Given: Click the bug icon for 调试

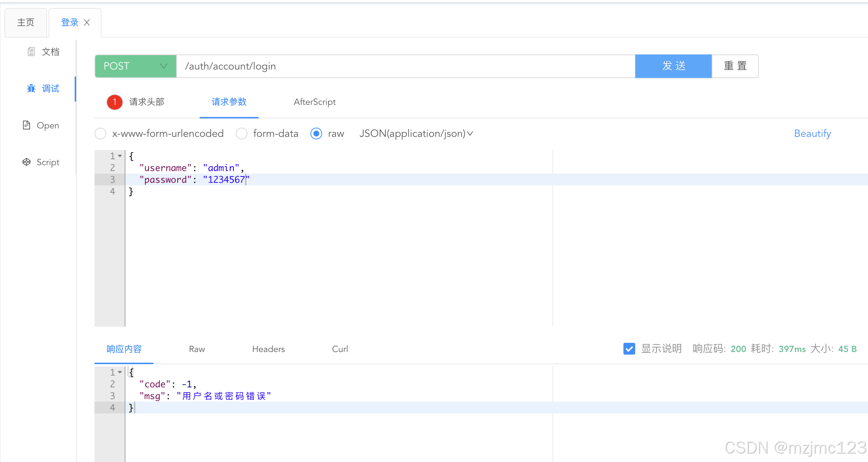Looking at the screenshot, I should 31,89.
